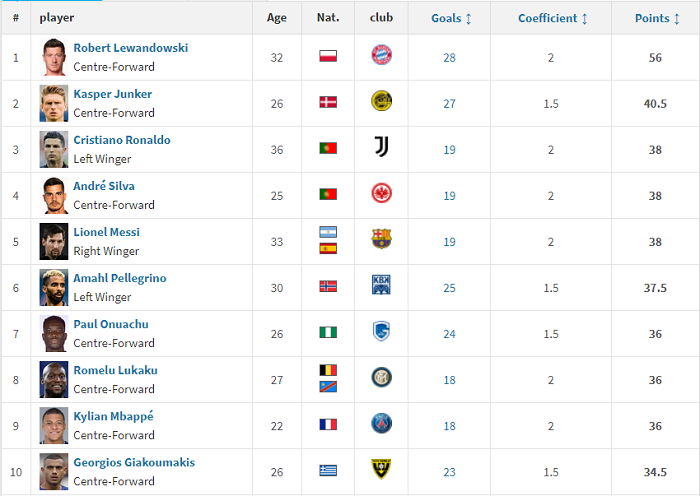Click the Nigeria flag icon

coord(328,332)
